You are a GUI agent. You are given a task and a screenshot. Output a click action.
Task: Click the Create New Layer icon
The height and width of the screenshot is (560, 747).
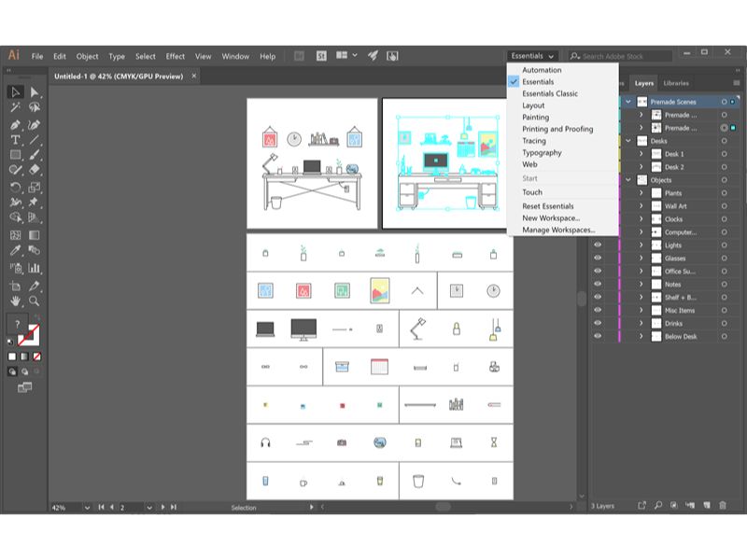[x=707, y=505]
